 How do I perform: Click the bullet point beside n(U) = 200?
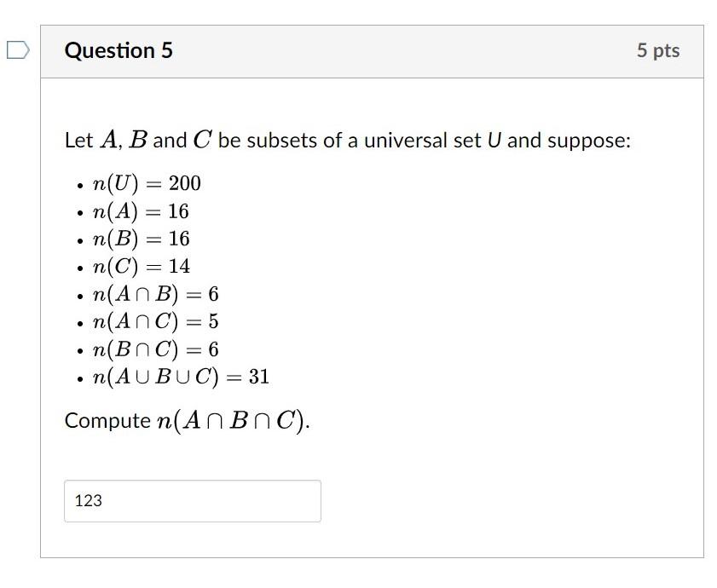click(79, 184)
